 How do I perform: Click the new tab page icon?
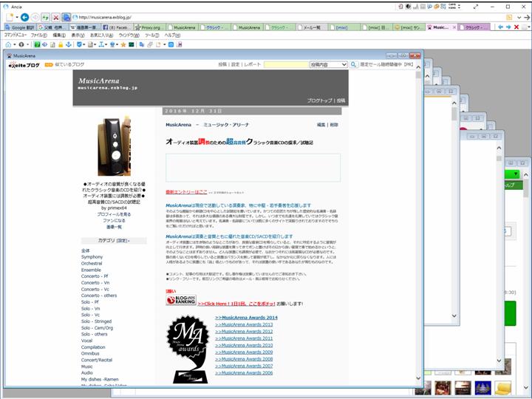coord(10,17)
